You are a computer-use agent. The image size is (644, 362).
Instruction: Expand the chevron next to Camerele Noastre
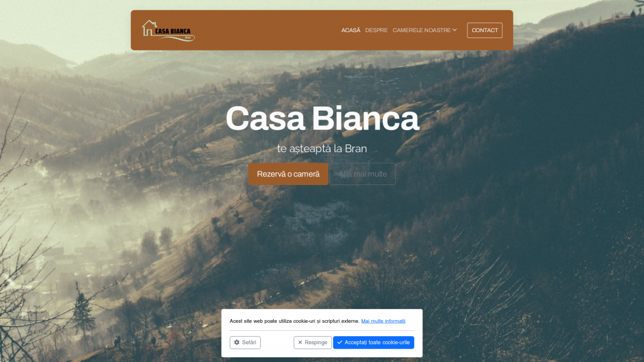(x=455, y=30)
